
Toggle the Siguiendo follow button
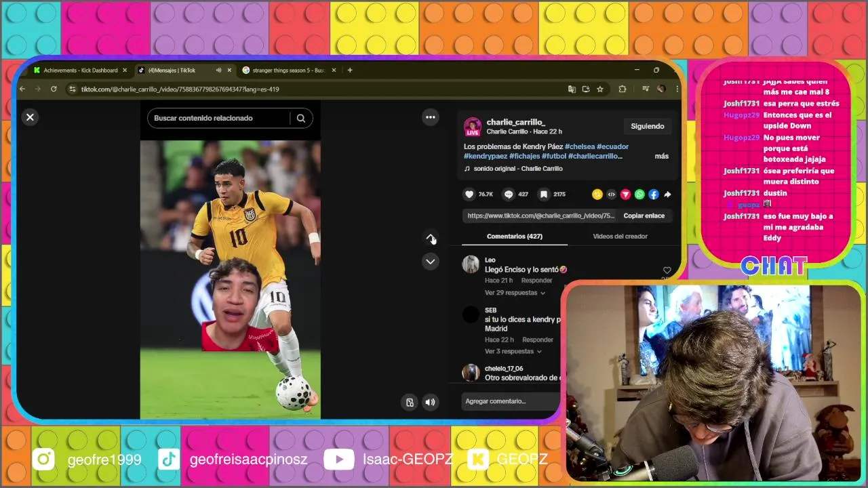(x=648, y=126)
